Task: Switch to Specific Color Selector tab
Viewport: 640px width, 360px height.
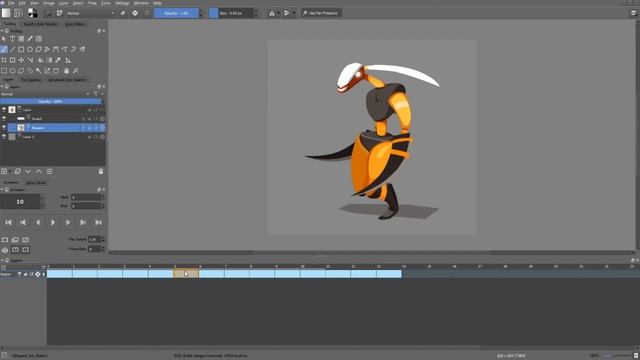Action: click(40, 24)
